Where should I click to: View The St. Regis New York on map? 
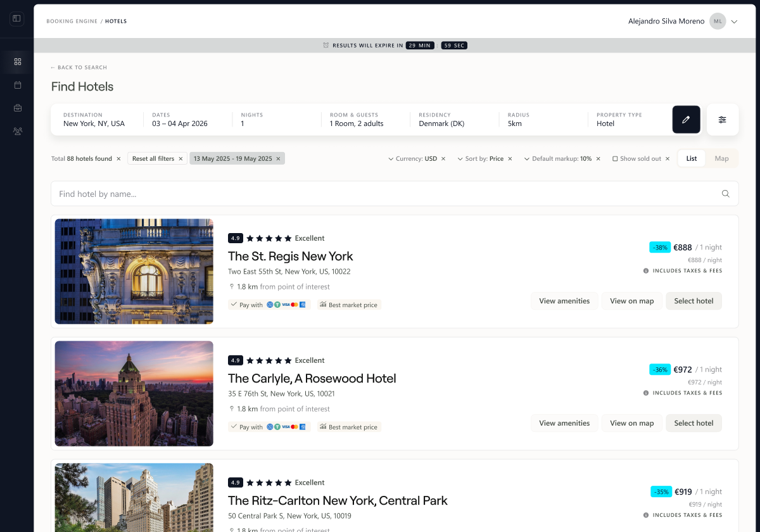(632, 301)
